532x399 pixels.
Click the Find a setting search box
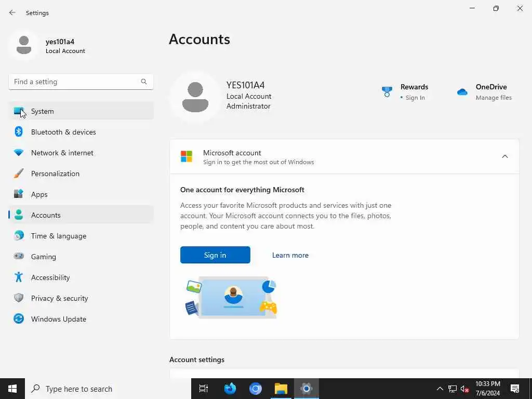point(81,82)
